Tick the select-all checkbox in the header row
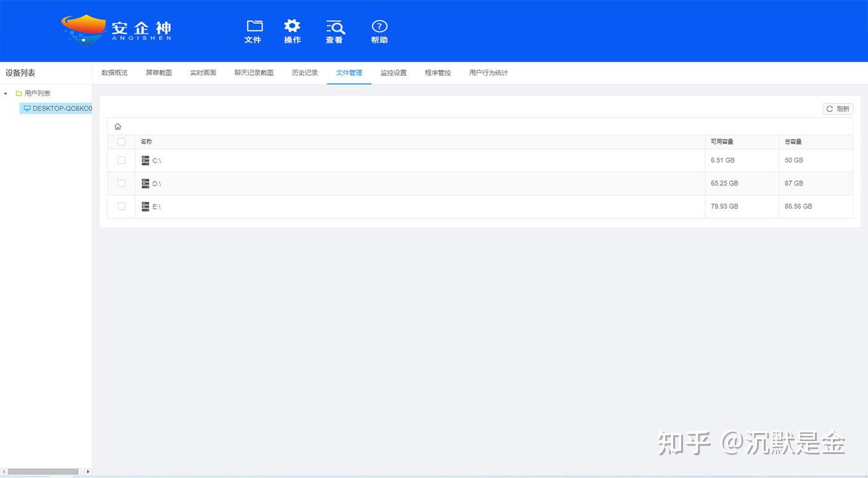This screenshot has width=868, height=478. coord(121,142)
